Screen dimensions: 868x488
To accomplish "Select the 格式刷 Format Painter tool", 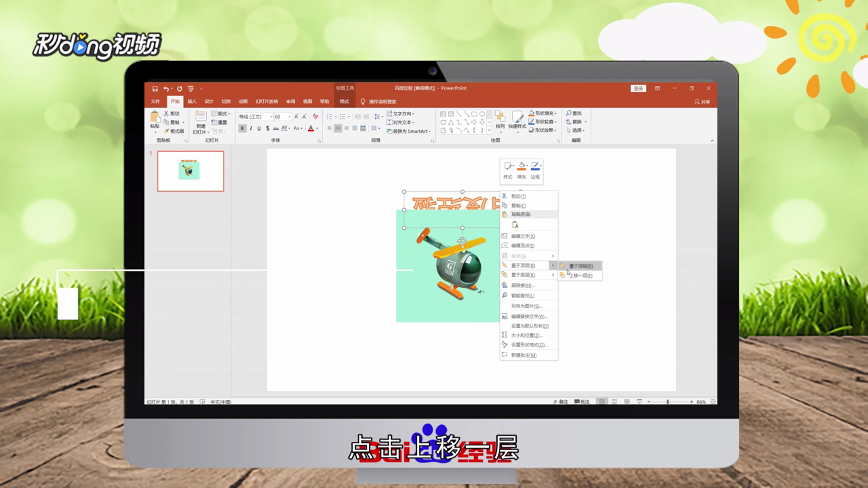I will [173, 131].
